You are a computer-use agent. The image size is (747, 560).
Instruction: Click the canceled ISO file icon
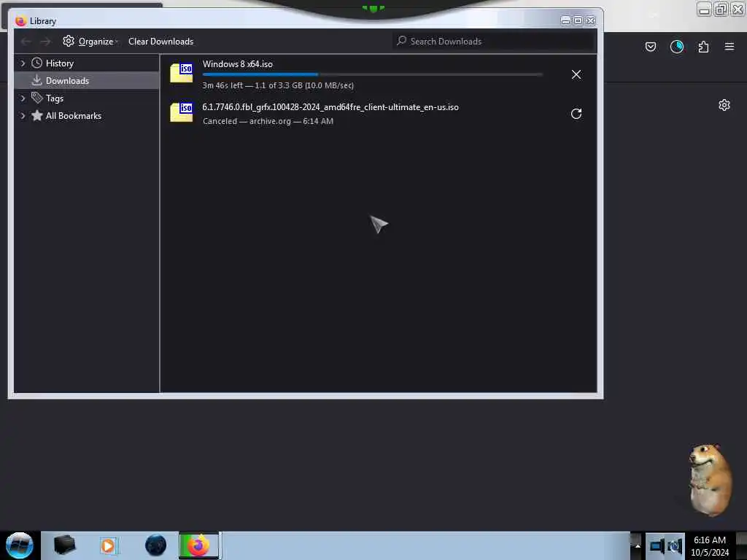pos(182,112)
